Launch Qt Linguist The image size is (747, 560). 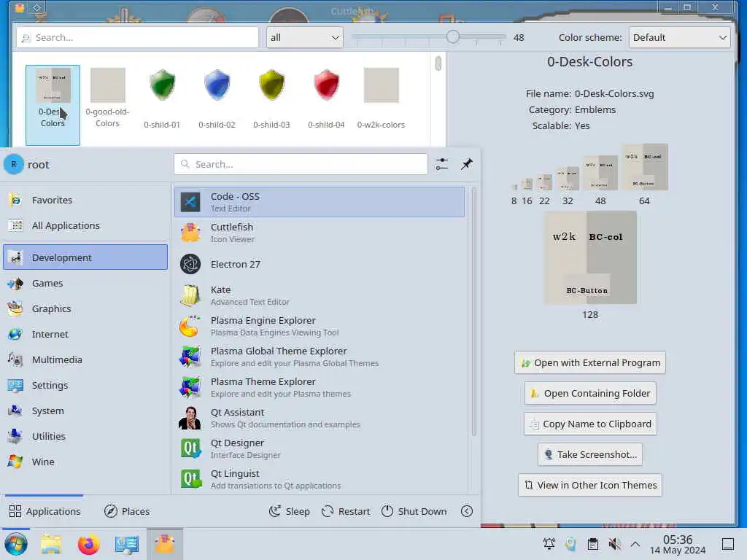click(320, 479)
